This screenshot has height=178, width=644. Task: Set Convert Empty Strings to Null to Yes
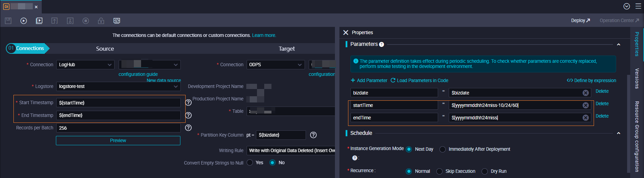(250, 162)
